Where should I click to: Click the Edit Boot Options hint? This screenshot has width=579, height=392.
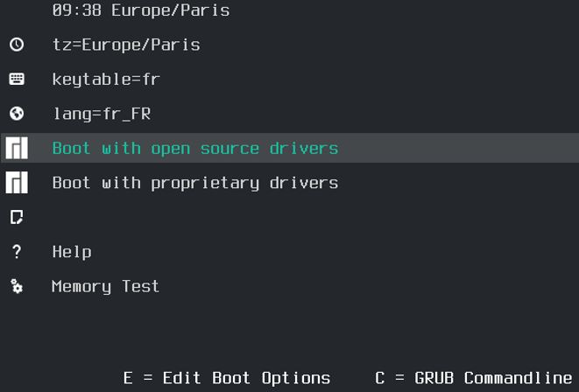pyautogui.click(x=227, y=378)
